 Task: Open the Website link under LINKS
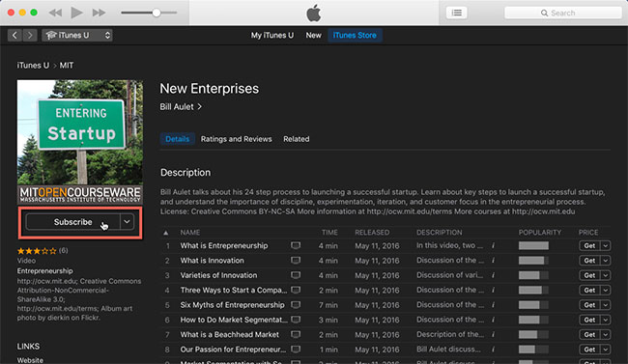(30, 360)
